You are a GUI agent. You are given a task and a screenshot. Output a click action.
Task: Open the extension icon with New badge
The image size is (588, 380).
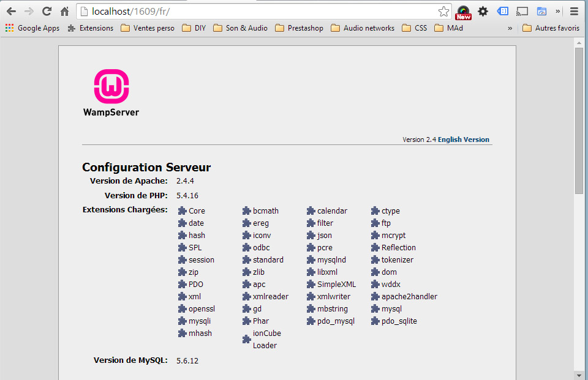coord(463,12)
